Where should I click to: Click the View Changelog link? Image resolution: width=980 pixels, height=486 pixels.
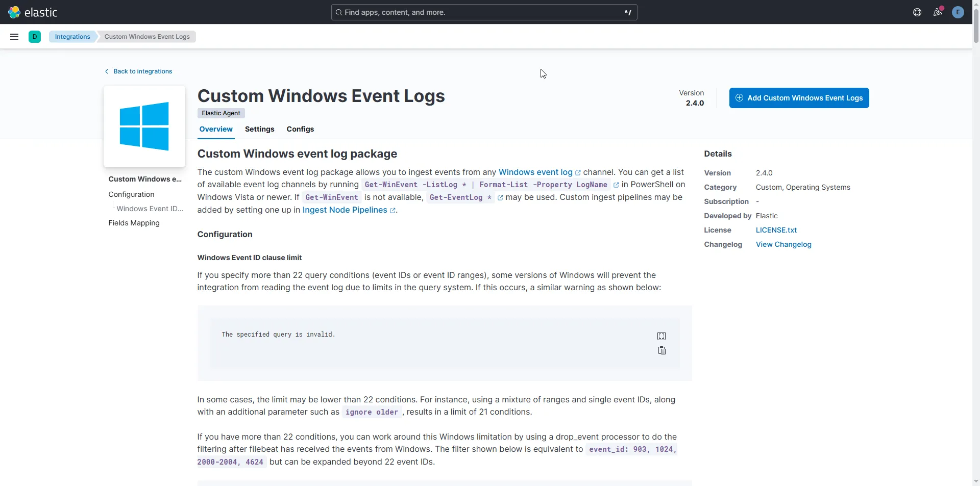783,244
